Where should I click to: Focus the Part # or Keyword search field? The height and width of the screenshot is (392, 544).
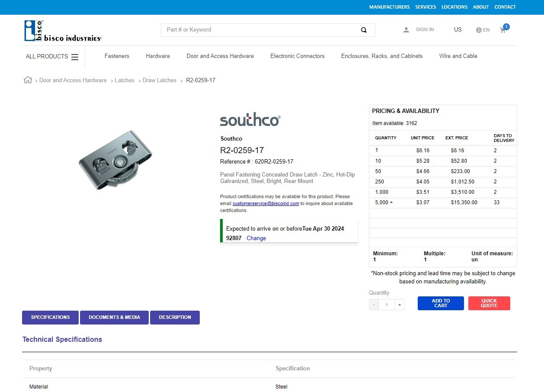[259, 30]
